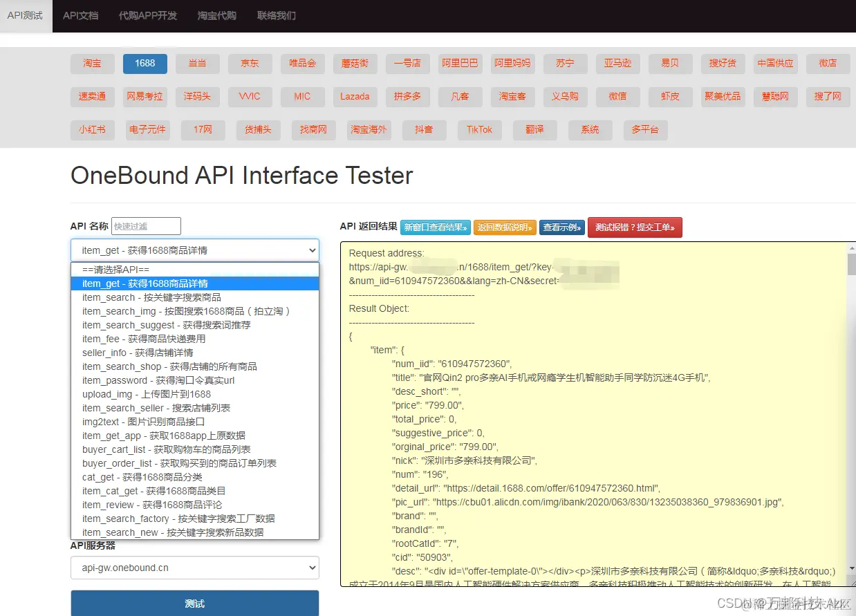
Task: Select the 聚美优品 platform button
Action: (723, 96)
